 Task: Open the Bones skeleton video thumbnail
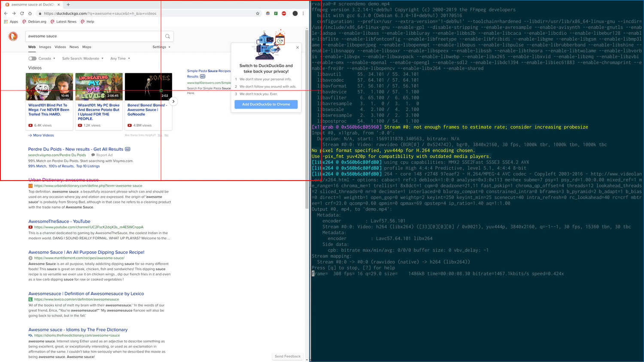(149, 86)
